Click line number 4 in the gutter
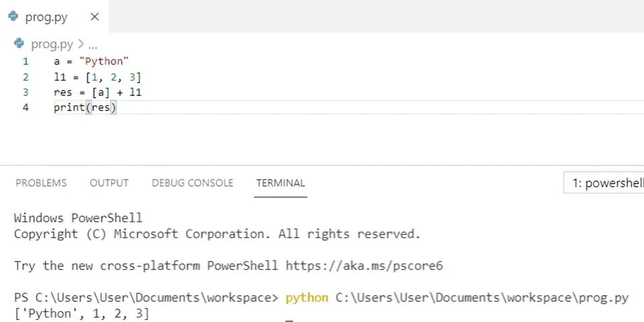The width and height of the screenshot is (644, 322). coord(25,107)
